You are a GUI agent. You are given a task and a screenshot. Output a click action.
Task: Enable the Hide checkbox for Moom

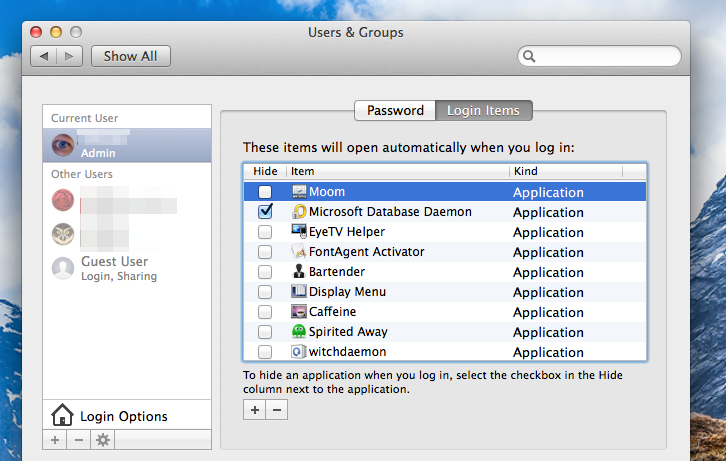pos(265,192)
